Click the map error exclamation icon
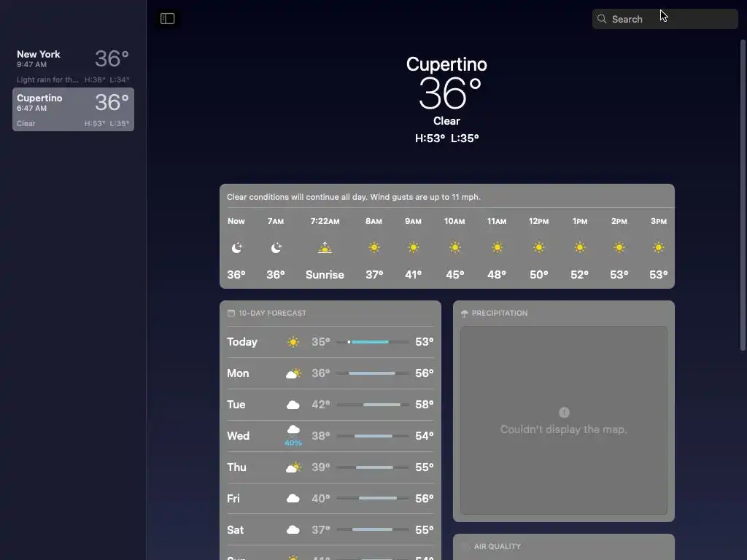The height and width of the screenshot is (560, 747). [564, 413]
